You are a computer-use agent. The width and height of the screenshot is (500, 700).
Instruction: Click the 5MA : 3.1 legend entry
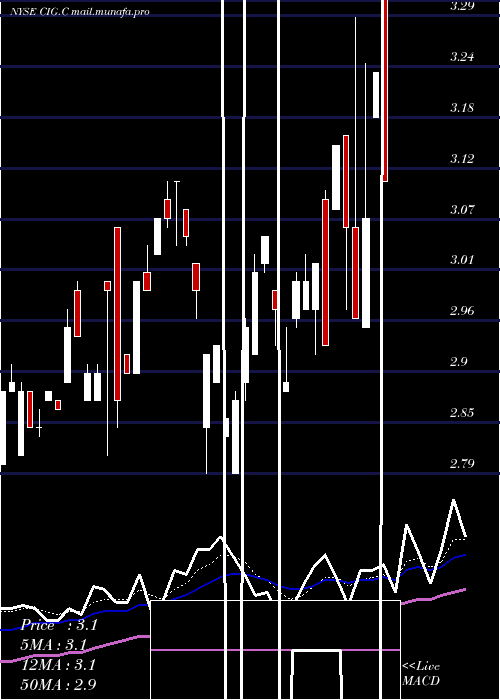click(54, 645)
